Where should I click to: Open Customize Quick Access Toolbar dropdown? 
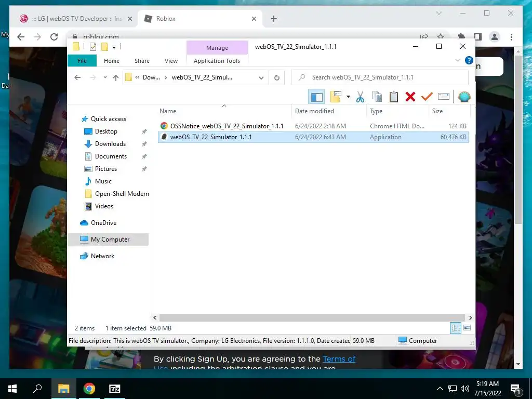114,47
